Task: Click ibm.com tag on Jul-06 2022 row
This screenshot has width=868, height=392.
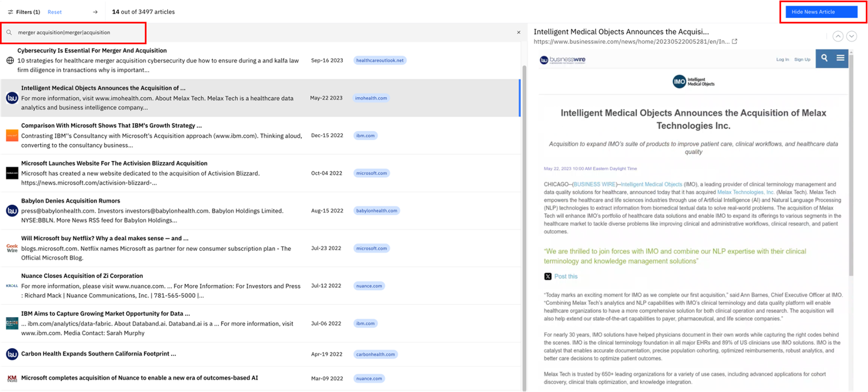Action: click(365, 323)
